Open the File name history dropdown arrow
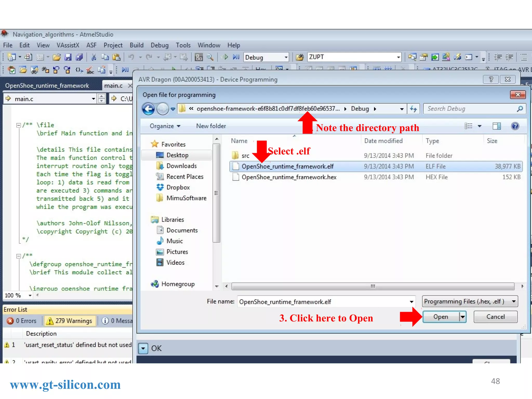Image resolution: width=532 pixels, height=399 pixels. point(411,302)
